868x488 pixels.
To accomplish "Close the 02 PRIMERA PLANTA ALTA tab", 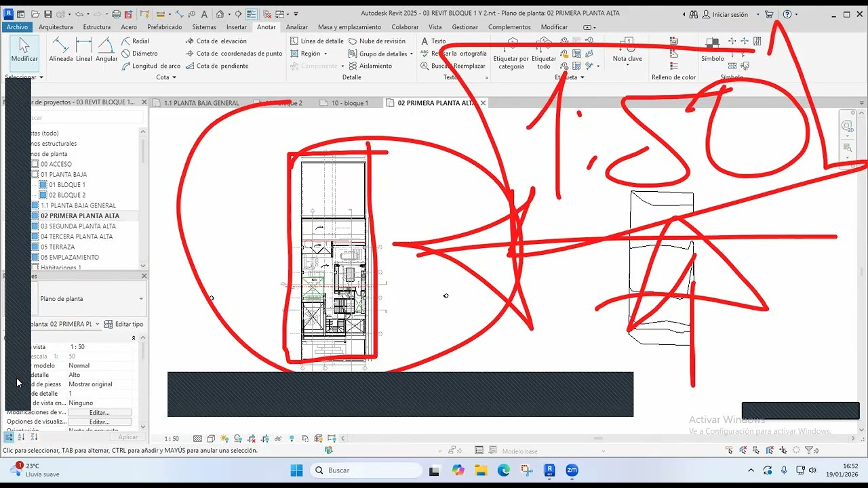I will (x=483, y=103).
